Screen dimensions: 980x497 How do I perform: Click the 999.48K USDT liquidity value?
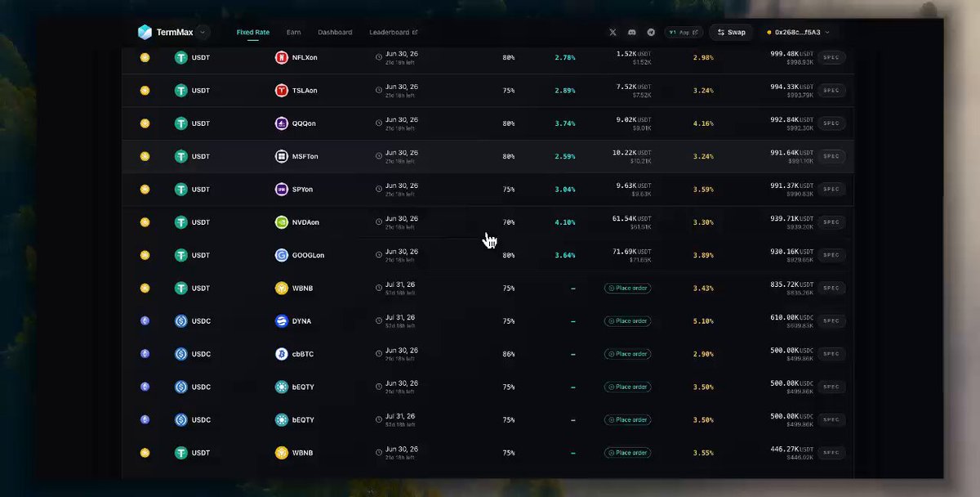(791, 54)
